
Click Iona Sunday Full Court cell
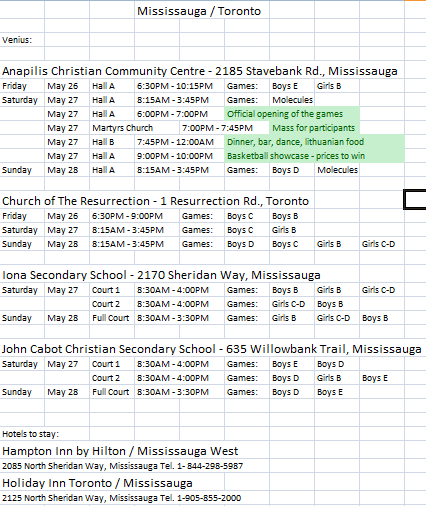point(111,318)
